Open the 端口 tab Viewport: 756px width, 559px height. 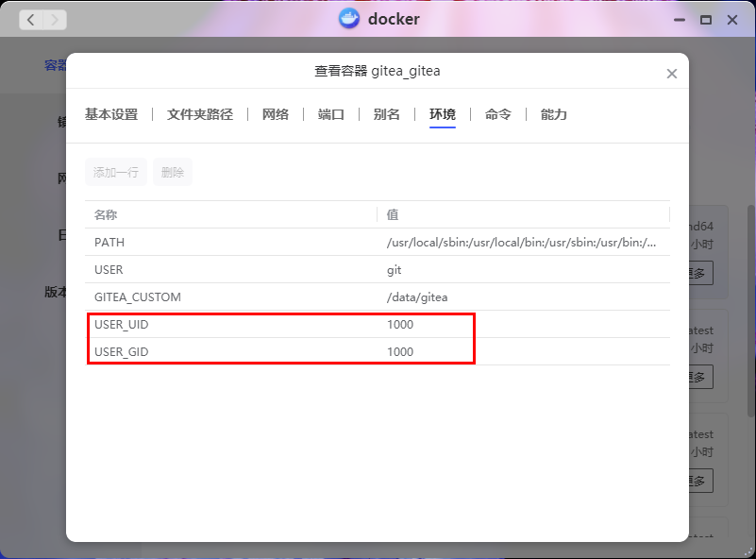[330, 114]
